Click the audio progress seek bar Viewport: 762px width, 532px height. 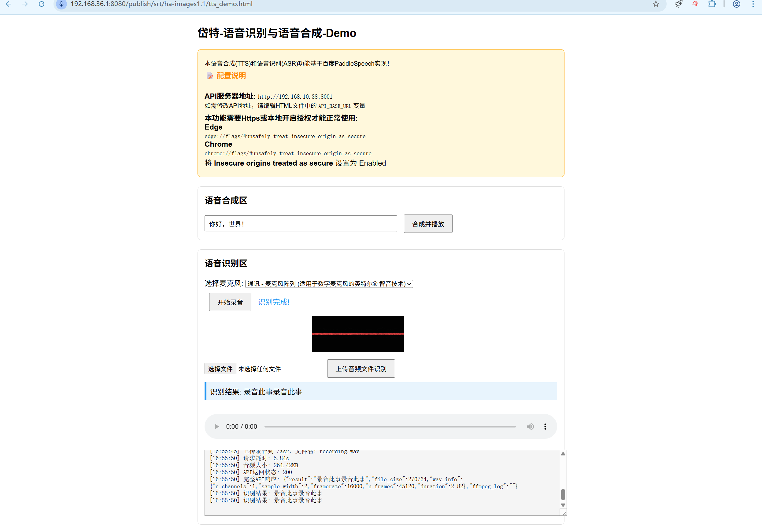(x=390, y=427)
